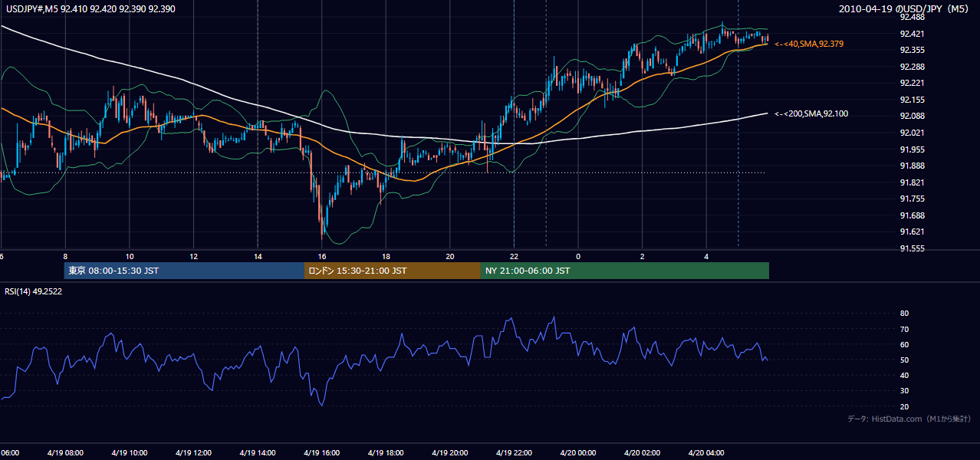Click the Tokyo 08:00-15:30 JST session bar
The image size is (980, 460).
[184, 271]
